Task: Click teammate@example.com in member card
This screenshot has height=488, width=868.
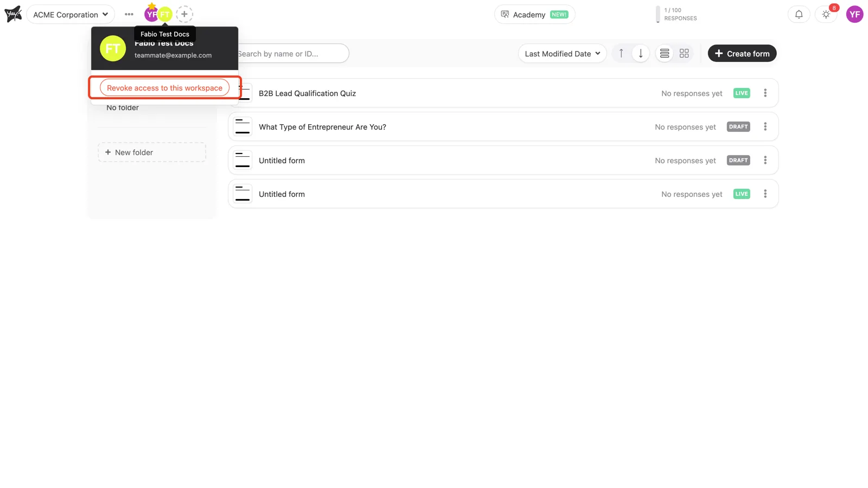Action: (173, 55)
